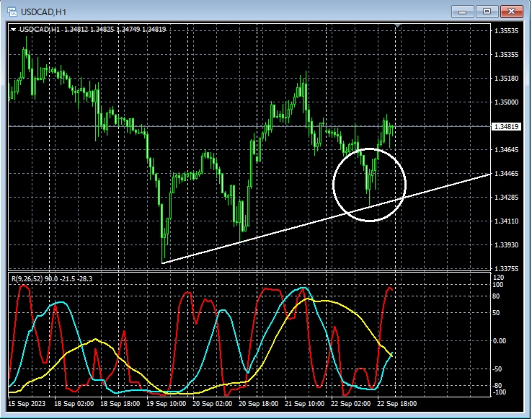Click the 1.34285 price scale label
Viewport: 532px width, 419px height.
click(x=506, y=198)
